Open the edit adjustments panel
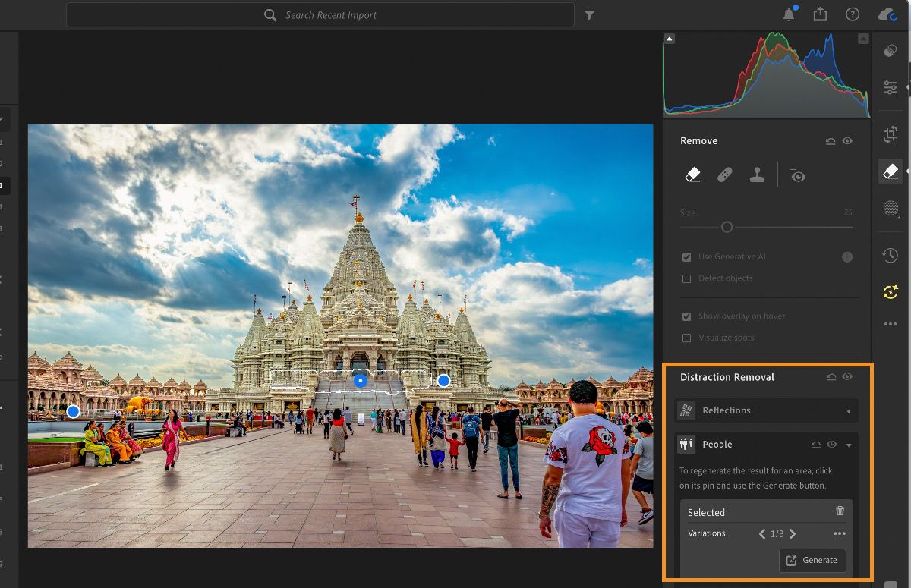Image resolution: width=911 pixels, height=588 pixels. coord(890,87)
